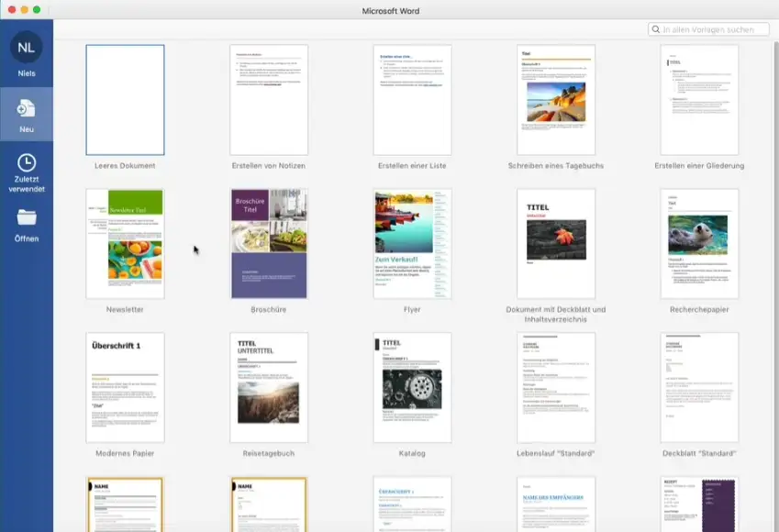
Task: Click the Öffnen folder icon
Action: pyautogui.click(x=26, y=217)
